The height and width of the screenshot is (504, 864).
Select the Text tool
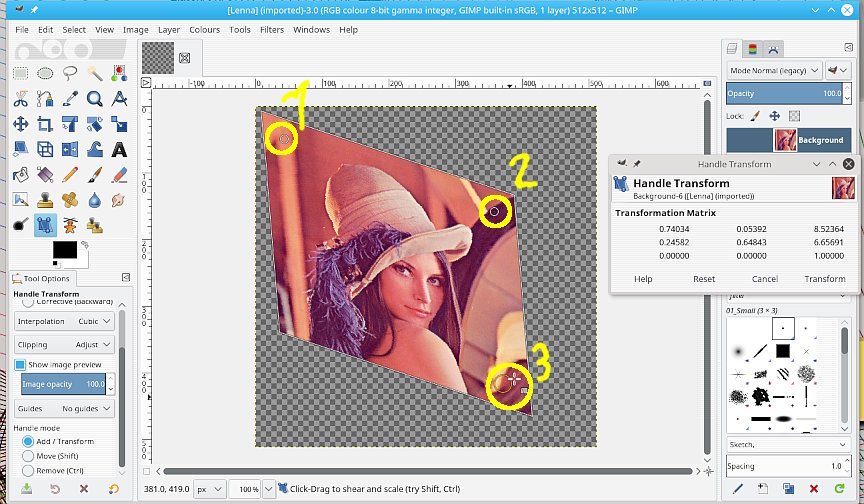pyautogui.click(x=119, y=149)
